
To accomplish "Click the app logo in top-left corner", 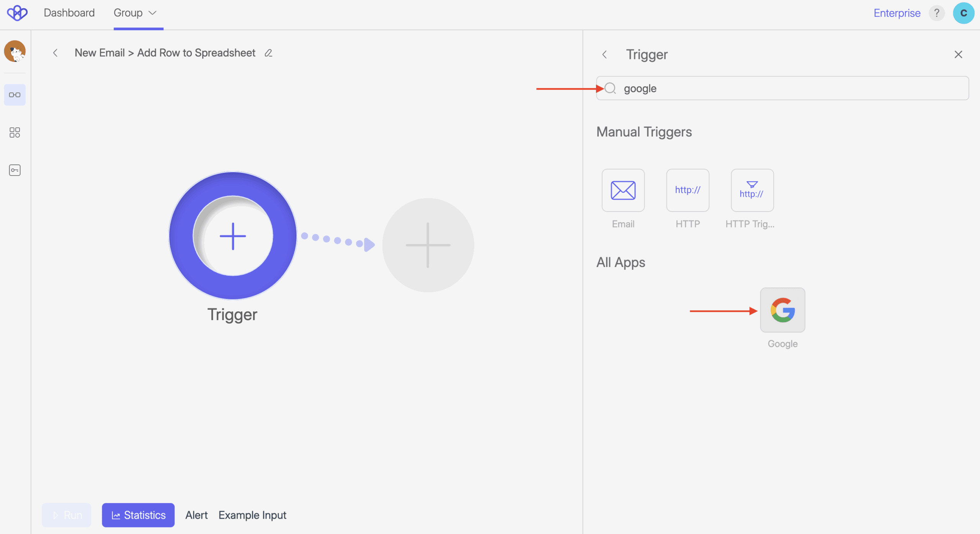I will coord(17,13).
